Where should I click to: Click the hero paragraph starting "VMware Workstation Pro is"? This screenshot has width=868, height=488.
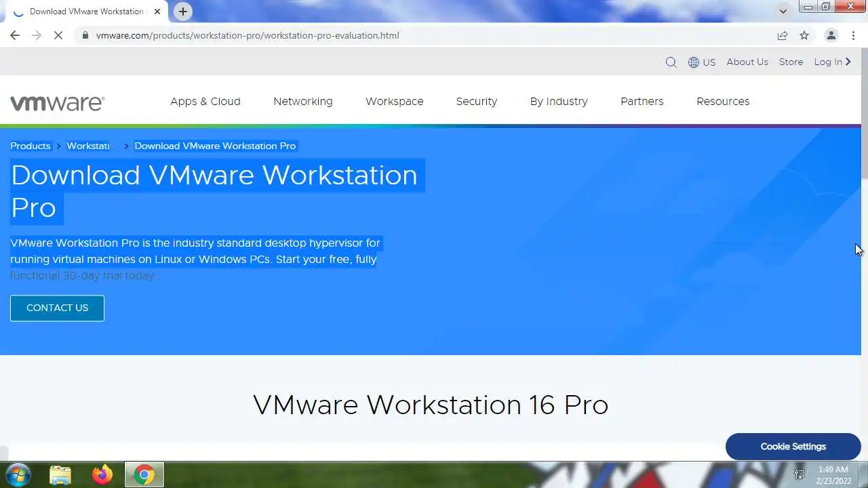(x=195, y=259)
